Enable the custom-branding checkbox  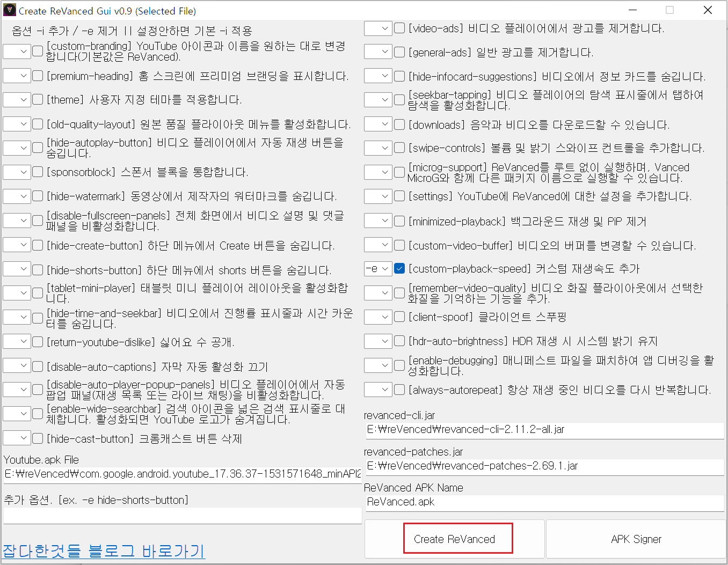coord(38,51)
